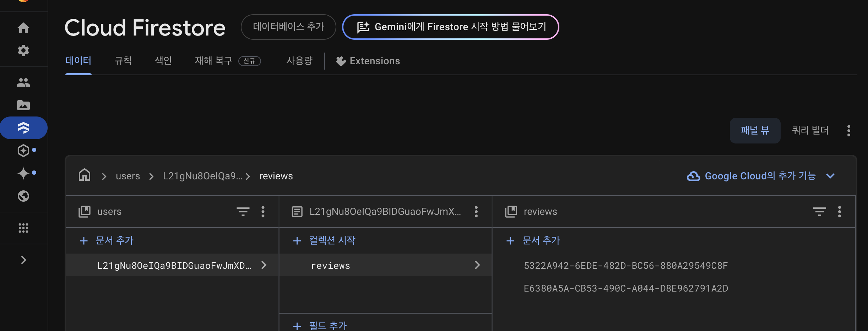Open document 5322A942-6EDE-482D-BC56-880A29549C8F
868x331 pixels.
(626, 266)
